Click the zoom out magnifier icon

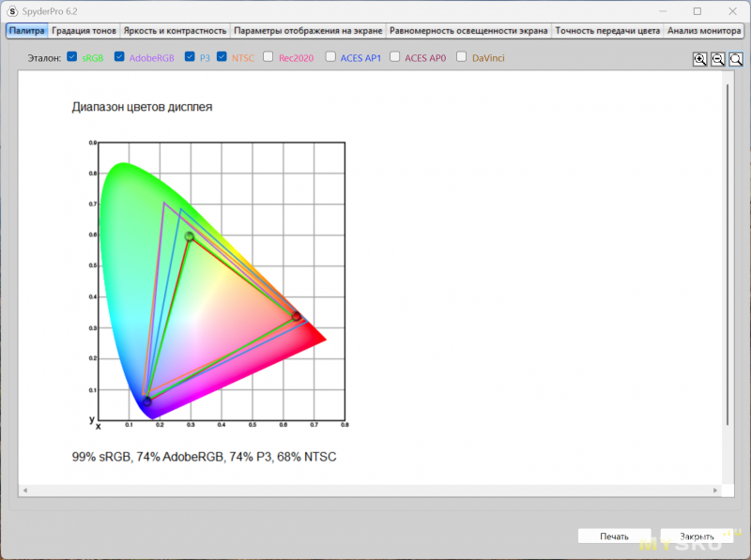pos(718,59)
